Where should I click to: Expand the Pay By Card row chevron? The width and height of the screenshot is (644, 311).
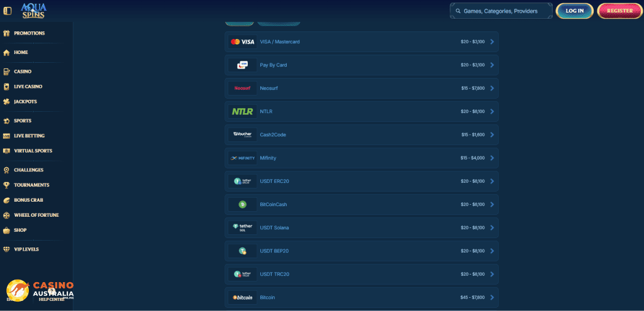click(492, 65)
